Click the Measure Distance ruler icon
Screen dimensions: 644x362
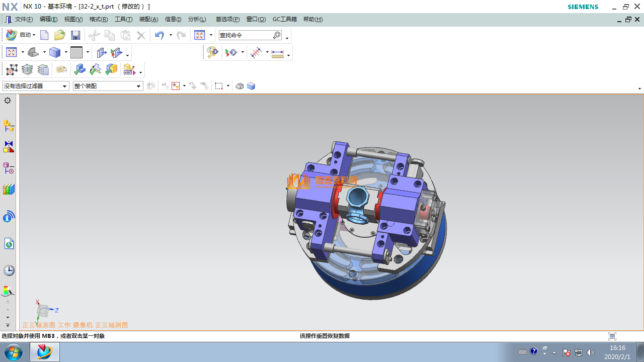(x=278, y=53)
